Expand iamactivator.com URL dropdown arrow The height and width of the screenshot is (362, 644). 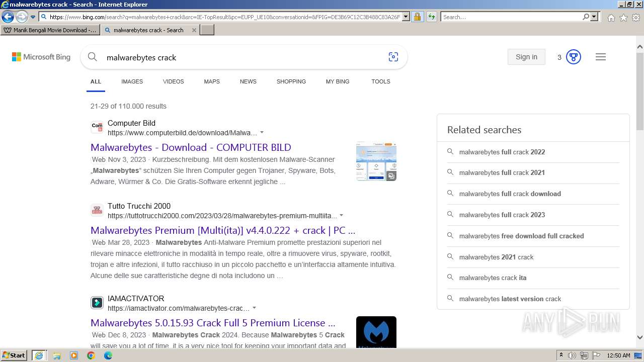click(254, 308)
